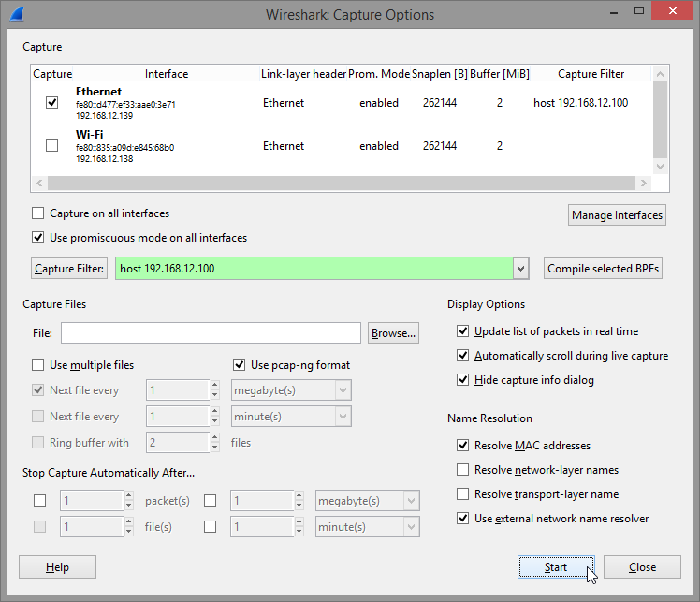This screenshot has width=700, height=602.
Task: Toggle Use promiscuous mode on all interfaces
Action: [38, 238]
